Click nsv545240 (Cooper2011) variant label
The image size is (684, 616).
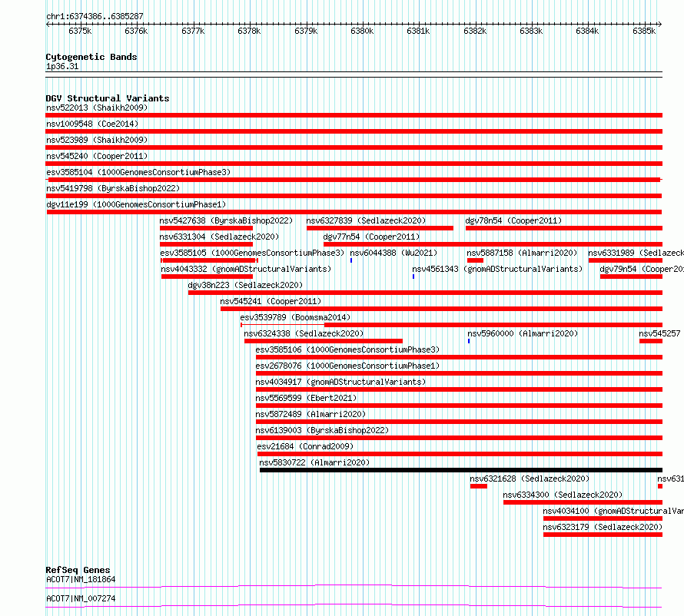(97, 156)
